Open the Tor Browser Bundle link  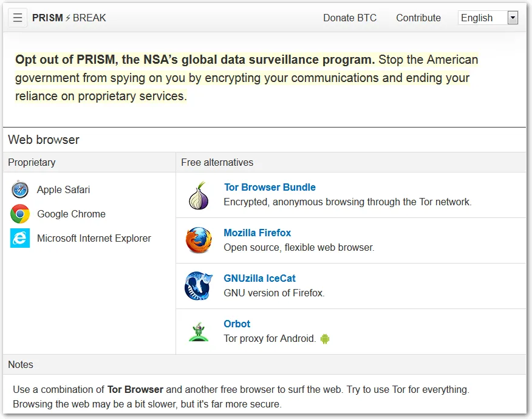[x=270, y=187]
